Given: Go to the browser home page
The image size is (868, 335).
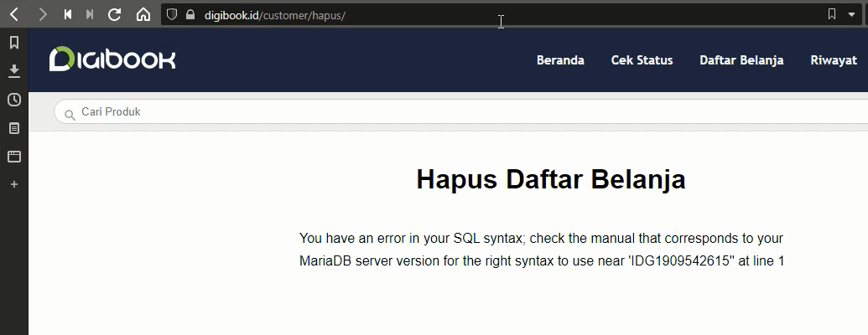Looking at the screenshot, I should pos(143,14).
